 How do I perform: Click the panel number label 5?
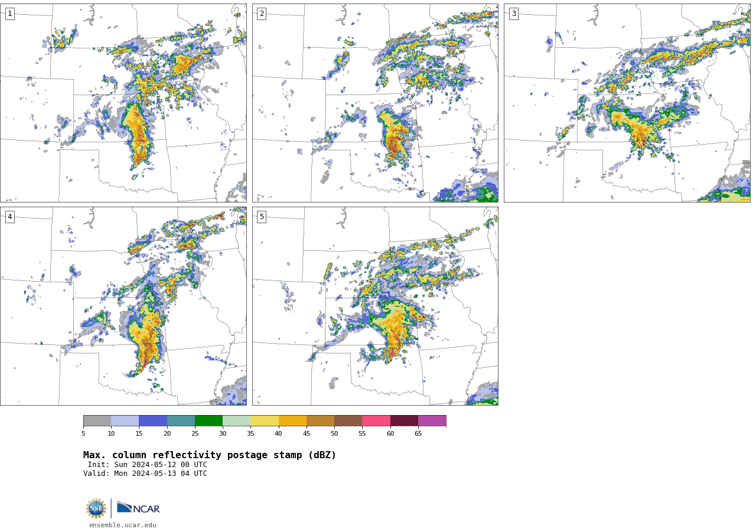pos(261,217)
